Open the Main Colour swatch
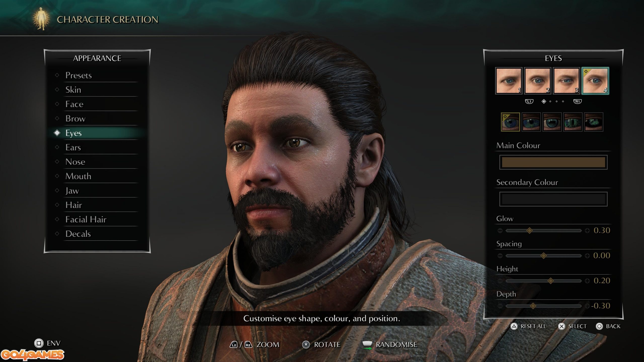 coord(553,162)
